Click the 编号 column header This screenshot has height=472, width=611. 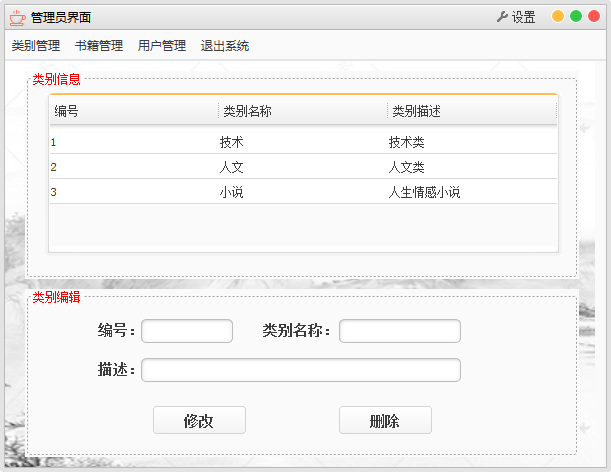pyautogui.click(x=134, y=111)
